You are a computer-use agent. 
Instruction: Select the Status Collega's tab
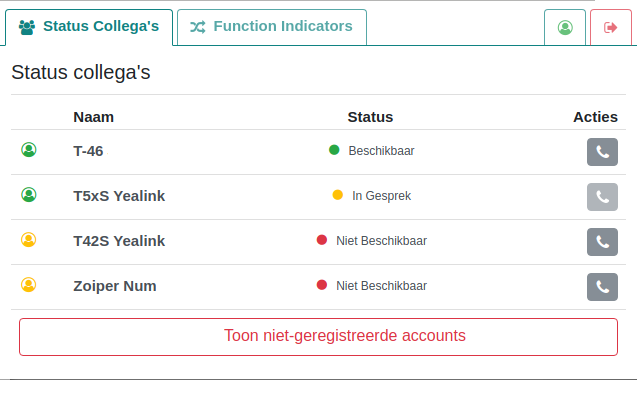[89, 27]
